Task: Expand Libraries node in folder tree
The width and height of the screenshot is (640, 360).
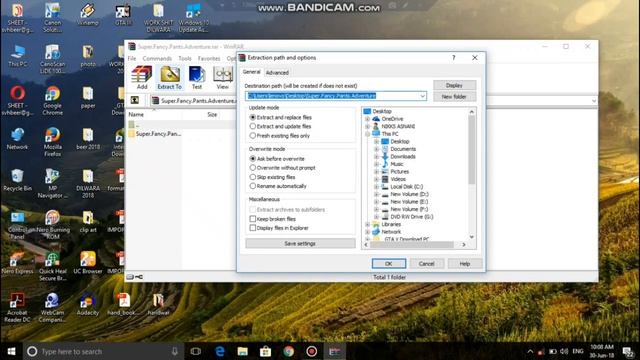Action: click(367, 224)
